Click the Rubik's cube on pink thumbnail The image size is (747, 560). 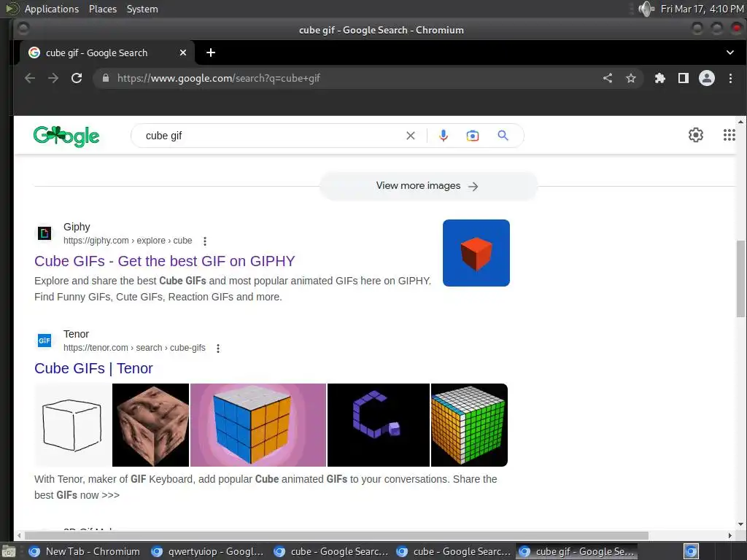258,425
